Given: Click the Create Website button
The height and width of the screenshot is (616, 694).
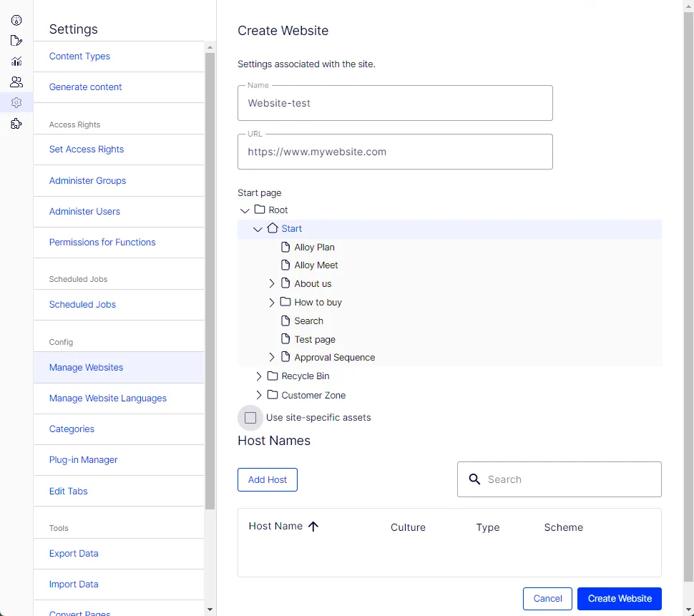Looking at the screenshot, I should (620, 599).
